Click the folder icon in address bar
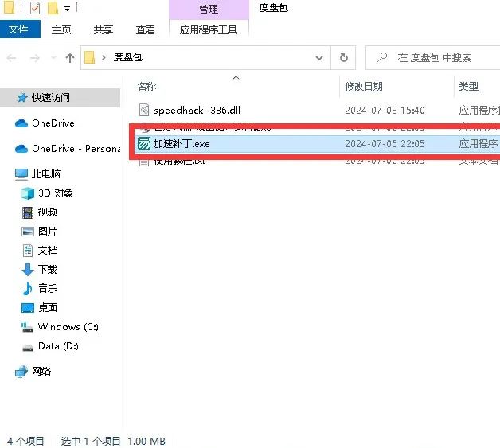 (x=90, y=57)
